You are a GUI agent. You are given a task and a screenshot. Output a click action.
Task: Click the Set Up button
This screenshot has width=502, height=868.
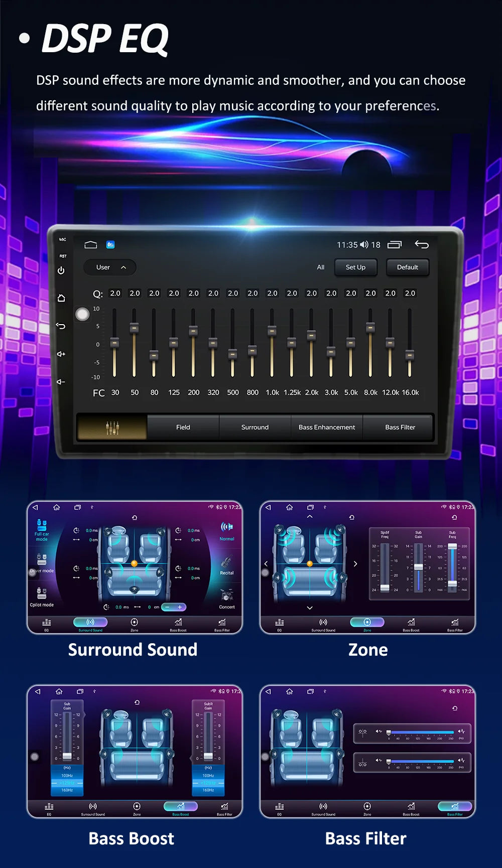355,267
